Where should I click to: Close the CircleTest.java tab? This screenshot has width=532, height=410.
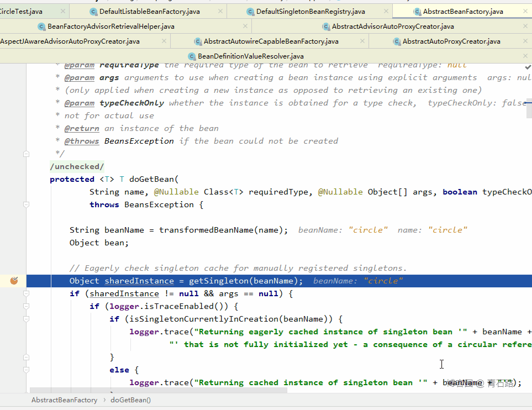63,11
